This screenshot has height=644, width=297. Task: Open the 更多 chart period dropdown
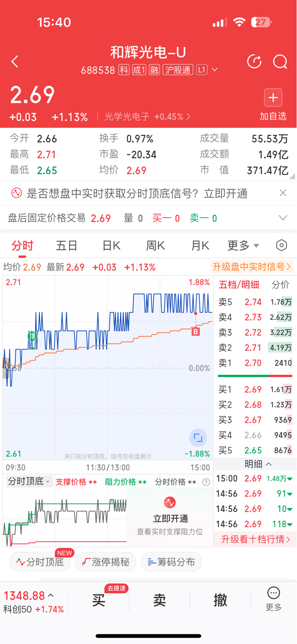(243, 245)
